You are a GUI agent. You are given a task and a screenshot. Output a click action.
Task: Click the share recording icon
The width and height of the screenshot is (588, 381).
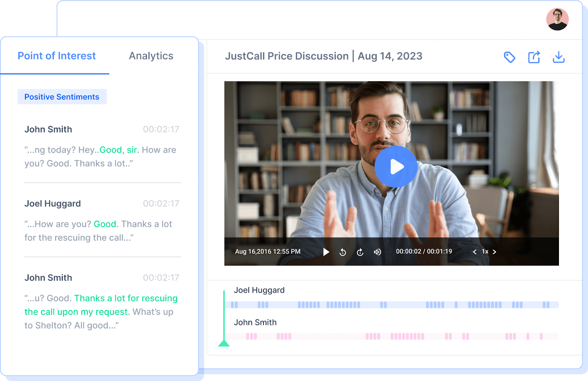pos(534,57)
